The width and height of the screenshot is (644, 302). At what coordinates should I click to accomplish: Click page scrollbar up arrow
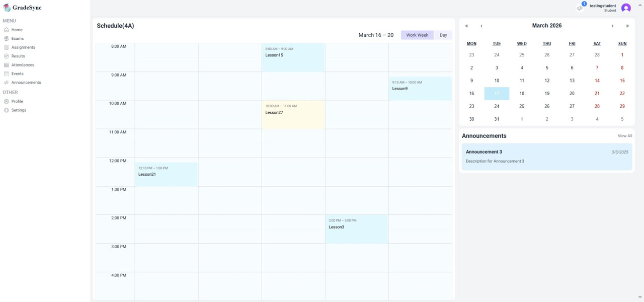[x=640, y=4]
